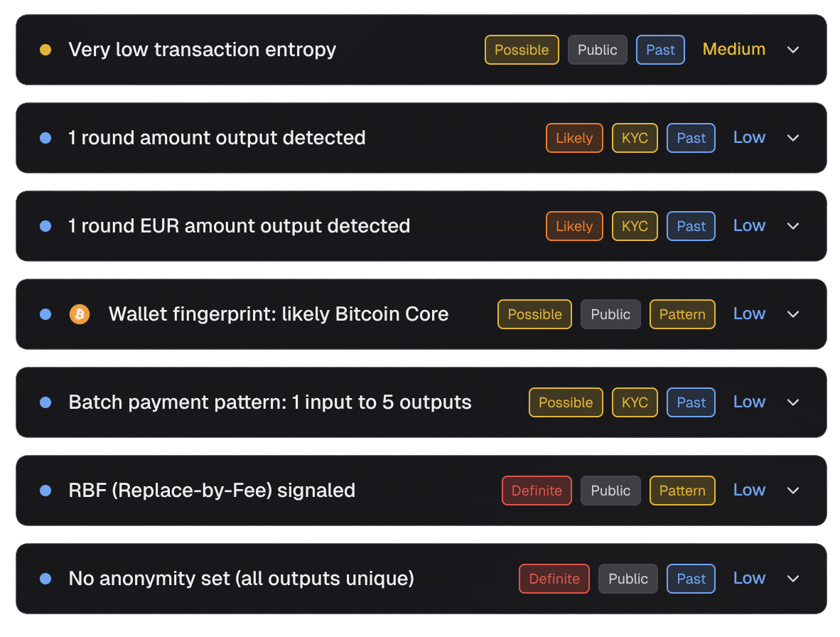This screenshot has height=637, width=840.
Task: Click the blue indicator on 1 round EUR output
Action: [x=45, y=226]
